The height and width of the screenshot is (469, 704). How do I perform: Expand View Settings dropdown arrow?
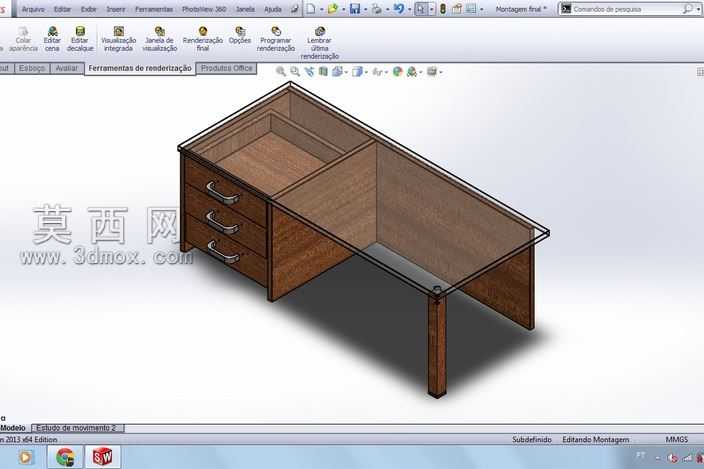point(441,72)
